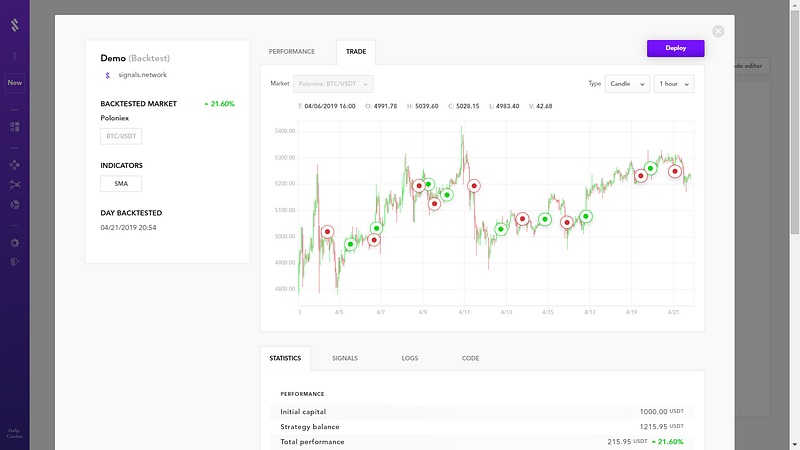
Task: Click the BTC/USDT market tag
Action: point(121,136)
